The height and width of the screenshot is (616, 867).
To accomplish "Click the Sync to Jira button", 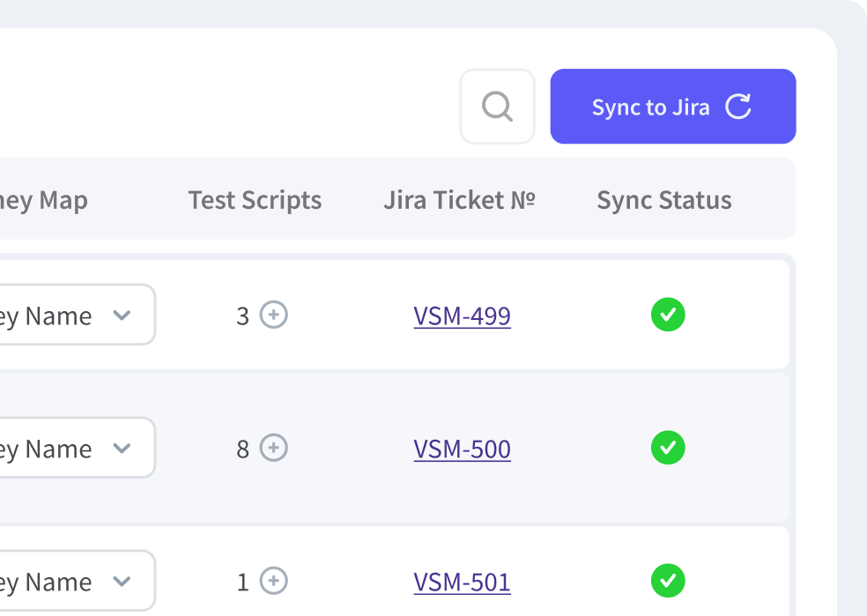I will click(672, 107).
